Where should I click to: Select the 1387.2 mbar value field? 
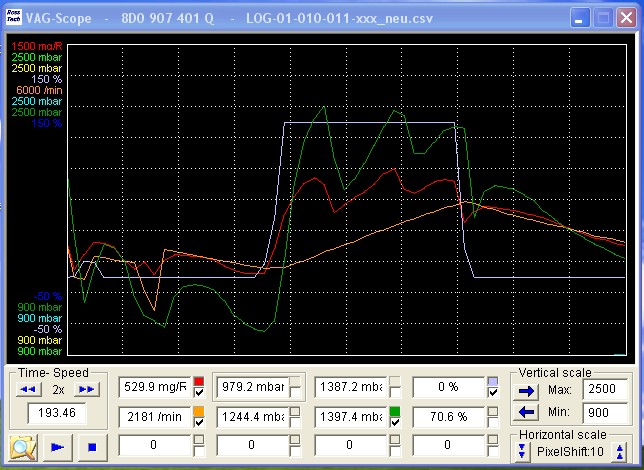pos(351,387)
